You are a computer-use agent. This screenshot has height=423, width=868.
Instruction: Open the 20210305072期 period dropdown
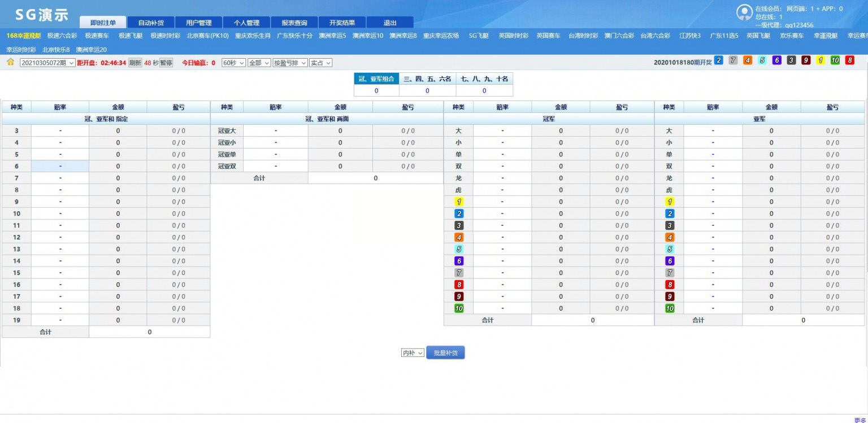click(47, 63)
